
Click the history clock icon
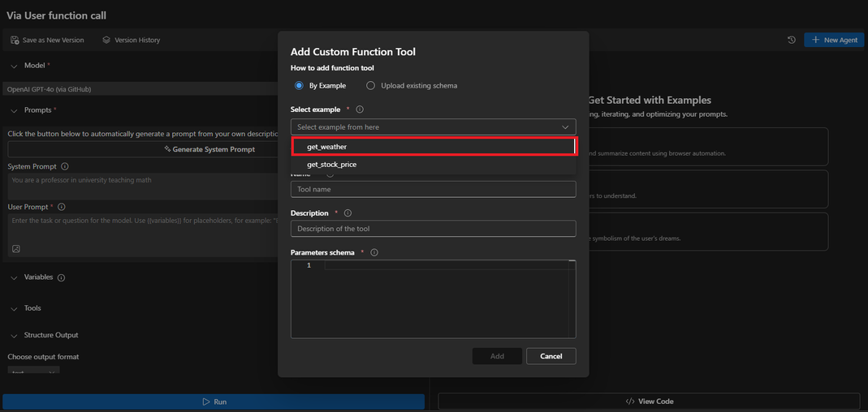792,40
